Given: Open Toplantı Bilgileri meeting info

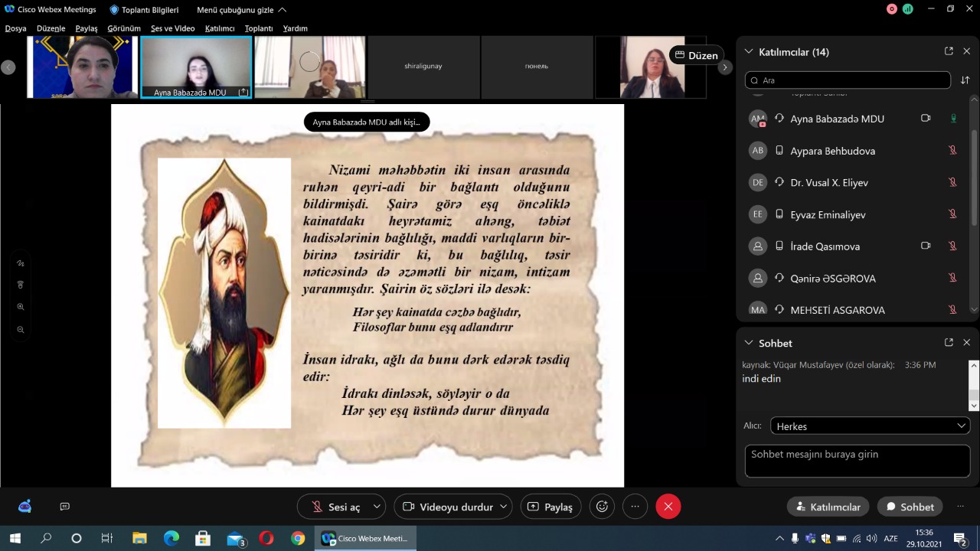Looking at the screenshot, I should point(144,10).
